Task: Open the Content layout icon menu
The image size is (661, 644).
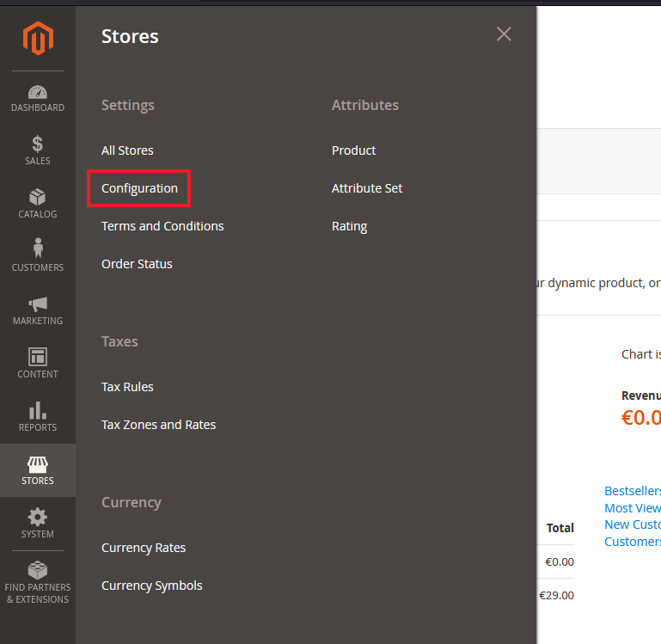Action: [38, 357]
